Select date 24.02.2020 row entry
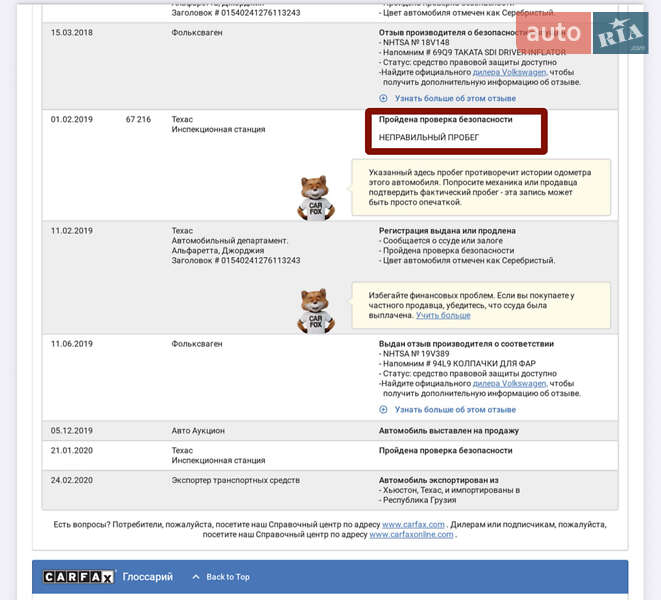The image size is (661, 600). tap(72, 480)
